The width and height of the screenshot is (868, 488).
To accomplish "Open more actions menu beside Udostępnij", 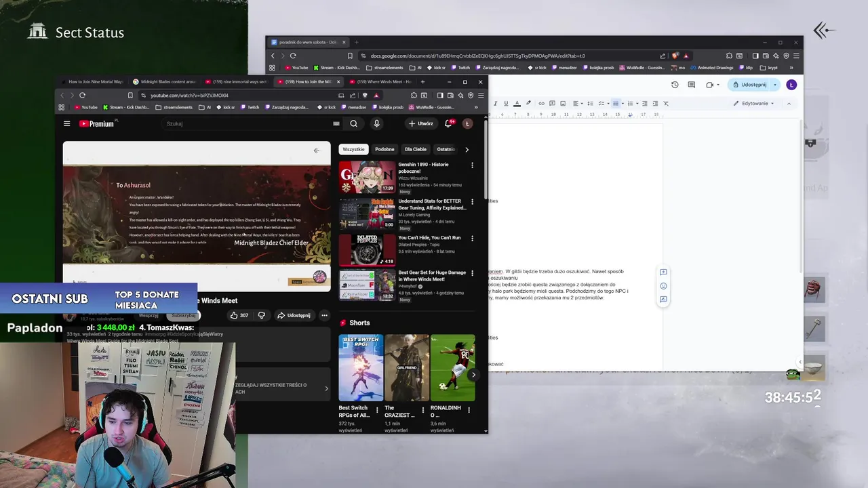I will click(x=324, y=315).
